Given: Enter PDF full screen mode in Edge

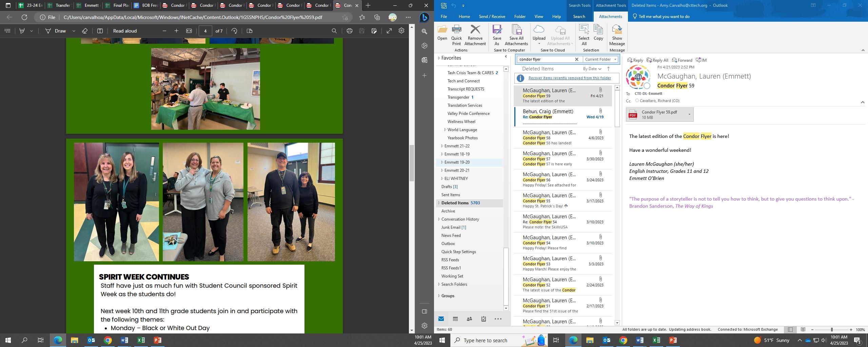Looking at the screenshot, I should [389, 31].
